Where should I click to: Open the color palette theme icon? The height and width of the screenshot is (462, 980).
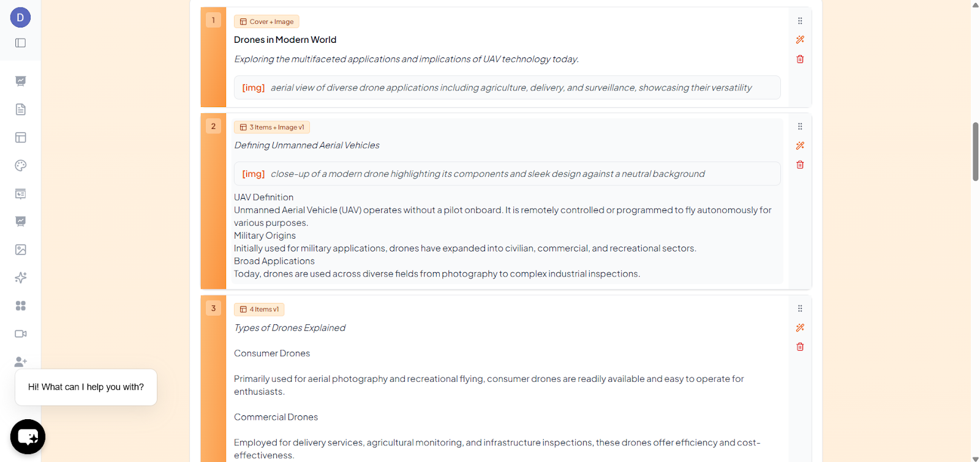point(20,165)
